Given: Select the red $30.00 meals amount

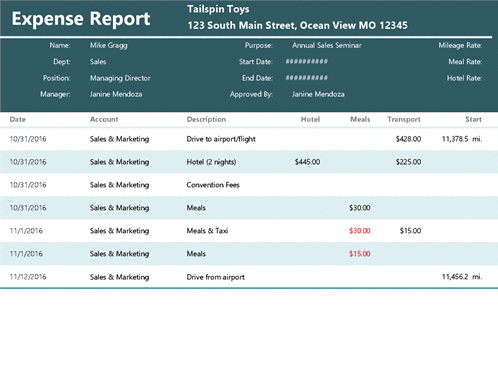Looking at the screenshot, I should tap(360, 231).
